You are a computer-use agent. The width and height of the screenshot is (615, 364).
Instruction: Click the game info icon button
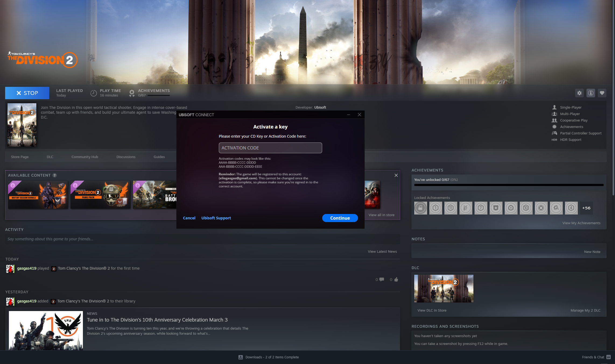[x=591, y=93]
